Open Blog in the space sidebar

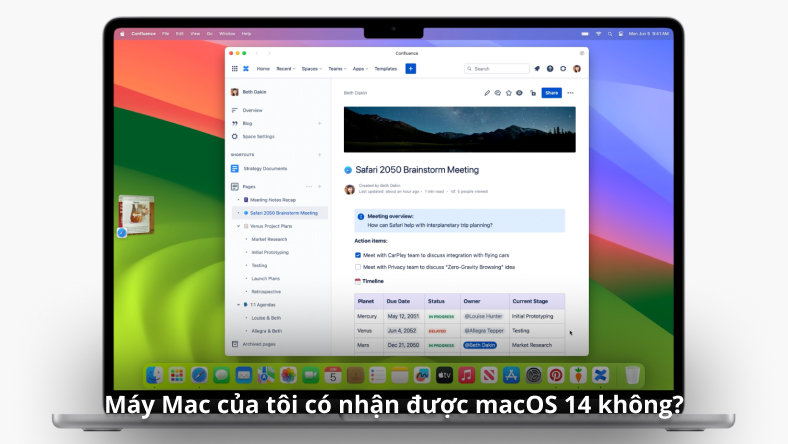(247, 123)
